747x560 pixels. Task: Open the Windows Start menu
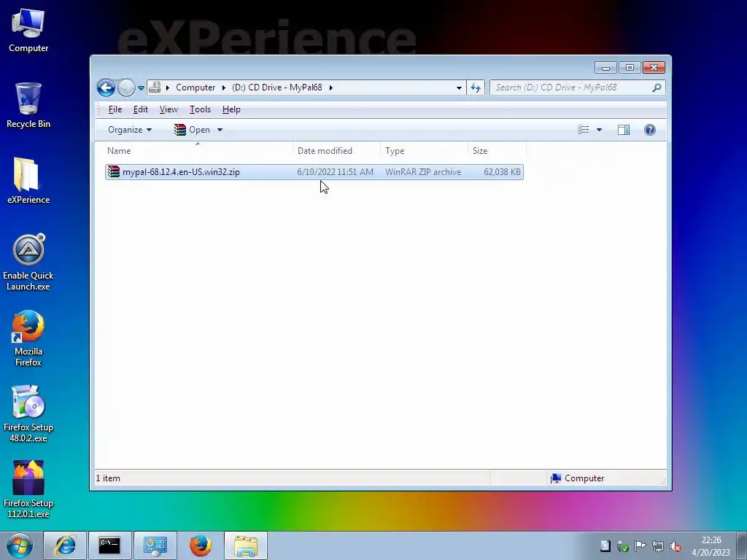(20, 545)
